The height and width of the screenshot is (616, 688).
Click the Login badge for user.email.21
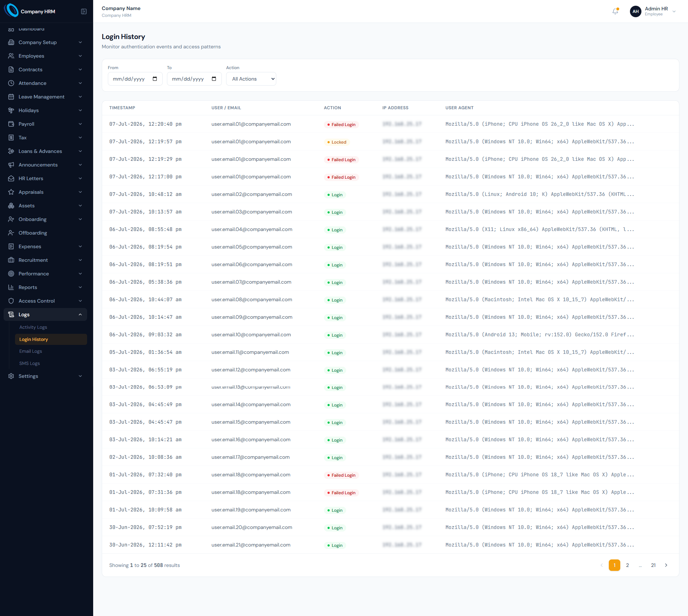point(335,545)
